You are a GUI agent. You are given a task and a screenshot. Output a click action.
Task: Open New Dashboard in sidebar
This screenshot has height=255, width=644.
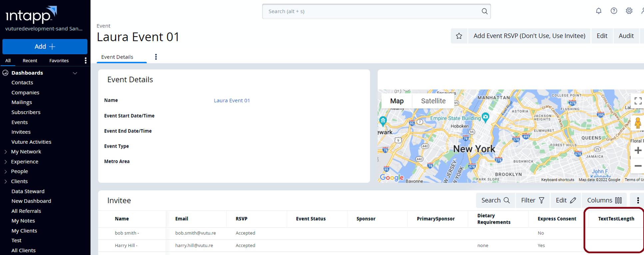31,201
